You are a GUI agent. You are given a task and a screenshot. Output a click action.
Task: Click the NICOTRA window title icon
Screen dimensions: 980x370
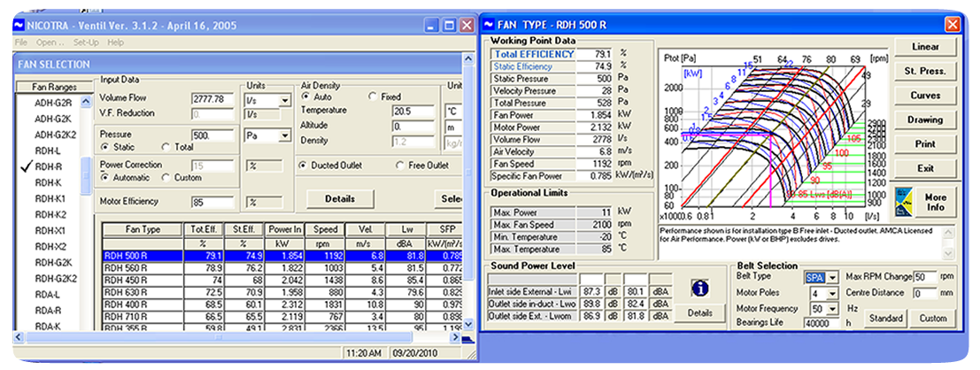(19, 25)
